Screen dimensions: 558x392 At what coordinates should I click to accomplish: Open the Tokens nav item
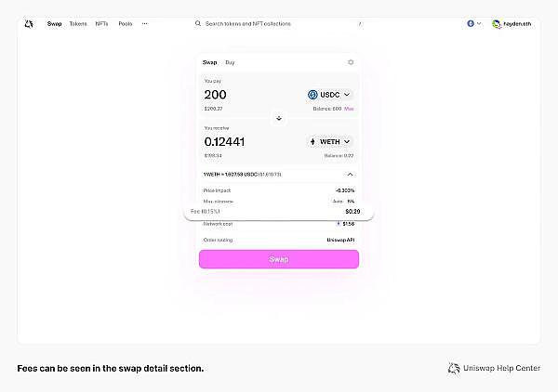coord(78,23)
